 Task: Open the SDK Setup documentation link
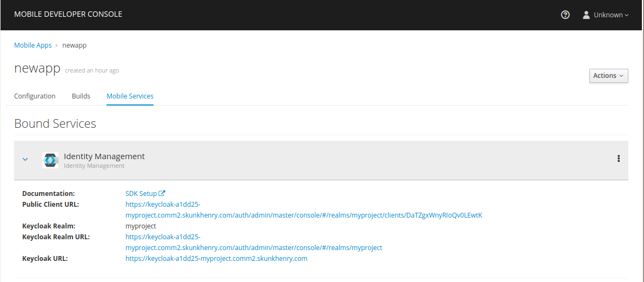(x=141, y=193)
